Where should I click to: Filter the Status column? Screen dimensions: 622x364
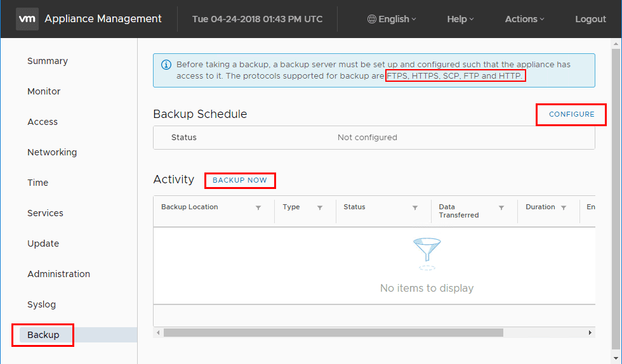tap(415, 207)
